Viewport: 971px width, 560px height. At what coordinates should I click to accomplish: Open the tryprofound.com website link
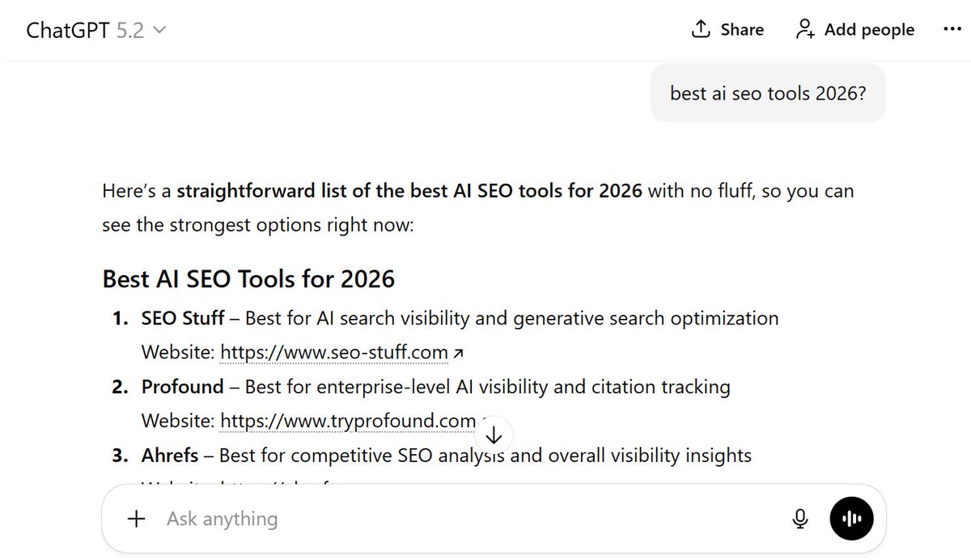[348, 421]
